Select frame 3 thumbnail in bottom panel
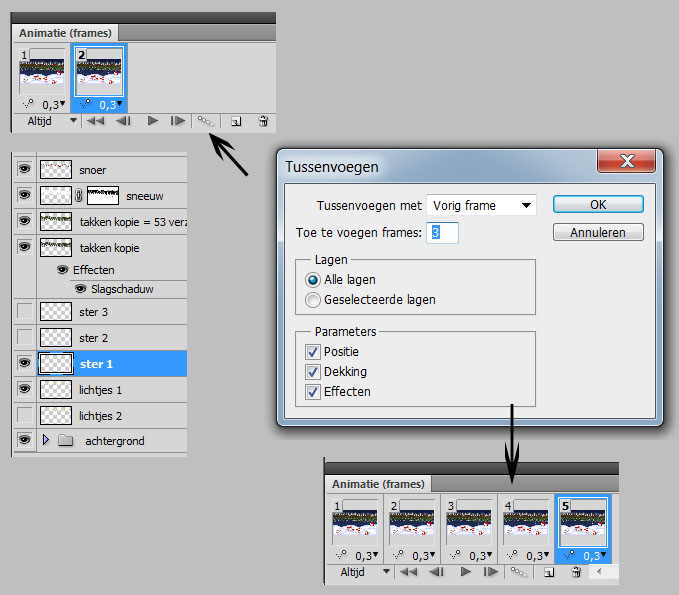Image resolution: width=679 pixels, height=595 pixels. tap(469, 522)
